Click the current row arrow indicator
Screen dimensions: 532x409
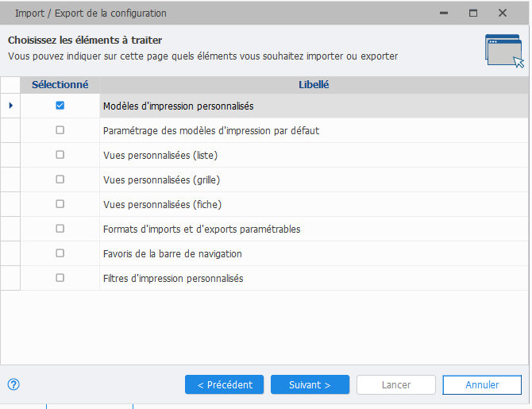coord(10,105)
